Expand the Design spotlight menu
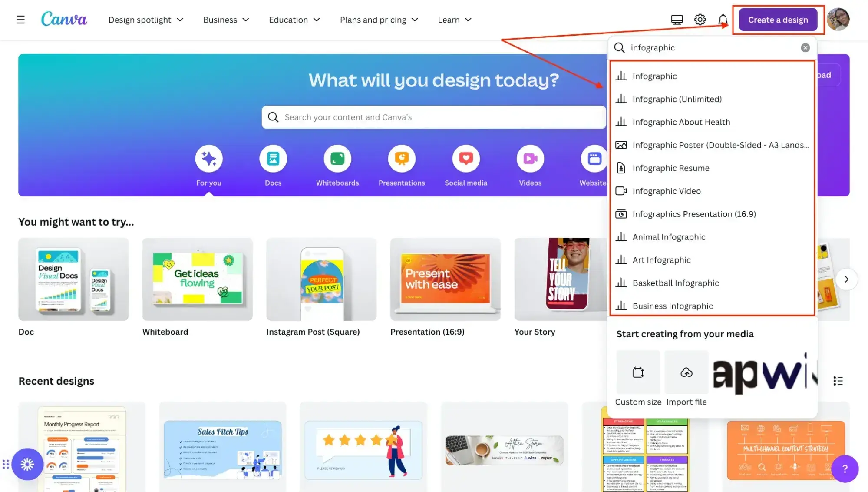This screenshot has width=868, height=492. click(146, 20)
